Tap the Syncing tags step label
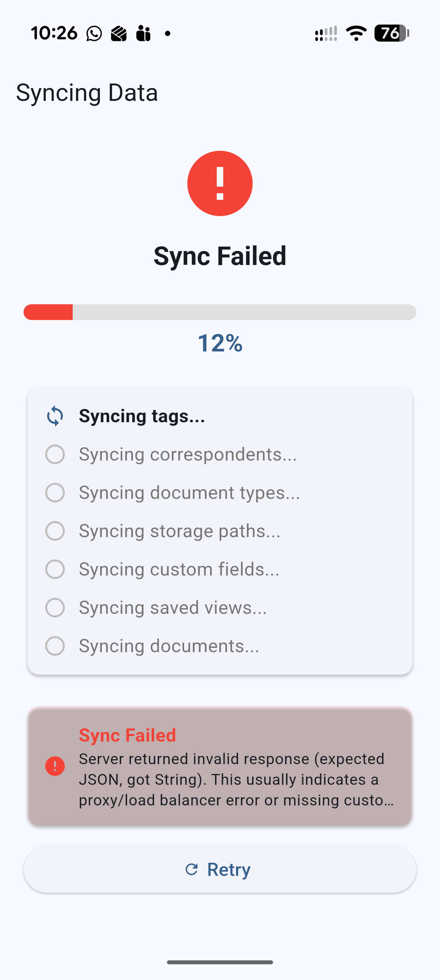This screenshot has height=980, width=440. point(141,416)
